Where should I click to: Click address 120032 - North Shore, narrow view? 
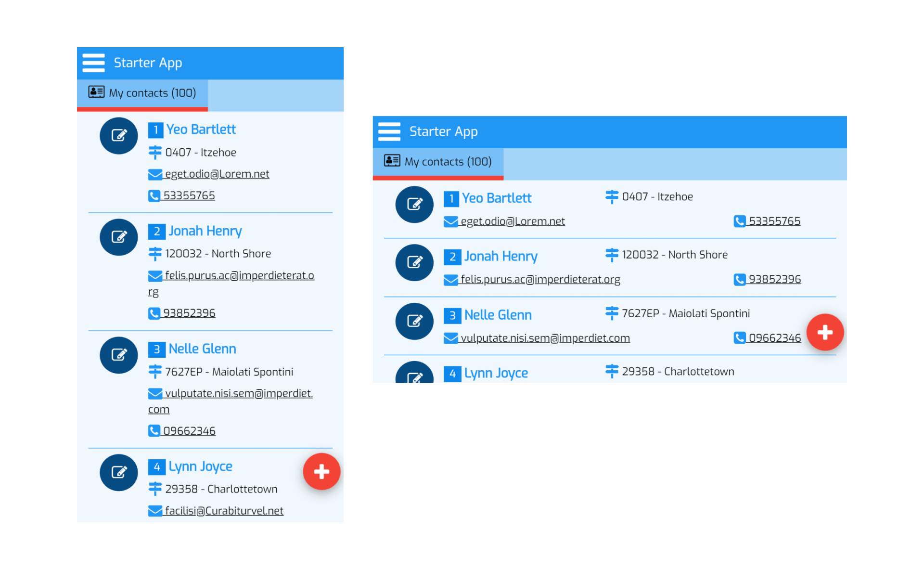click(x=218, y=254)
